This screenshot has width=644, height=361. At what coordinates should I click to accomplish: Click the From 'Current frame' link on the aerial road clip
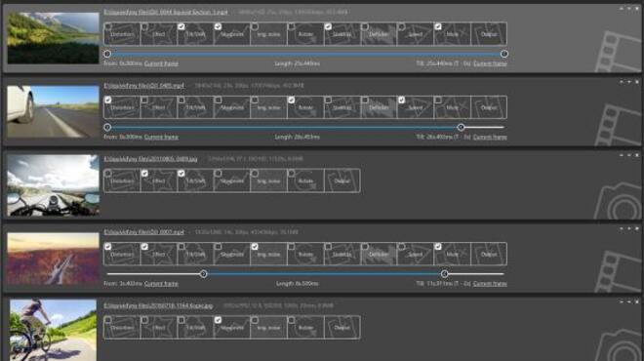coord(161,283)
